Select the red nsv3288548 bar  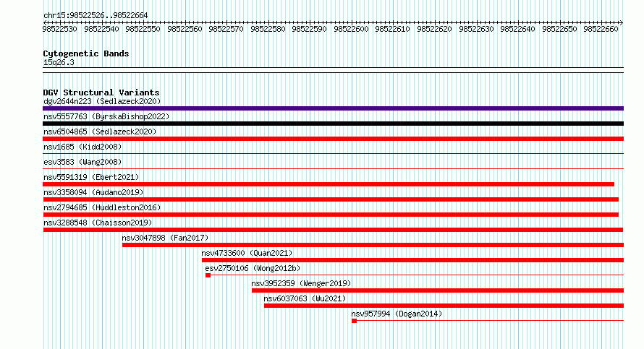click(333, 230)
